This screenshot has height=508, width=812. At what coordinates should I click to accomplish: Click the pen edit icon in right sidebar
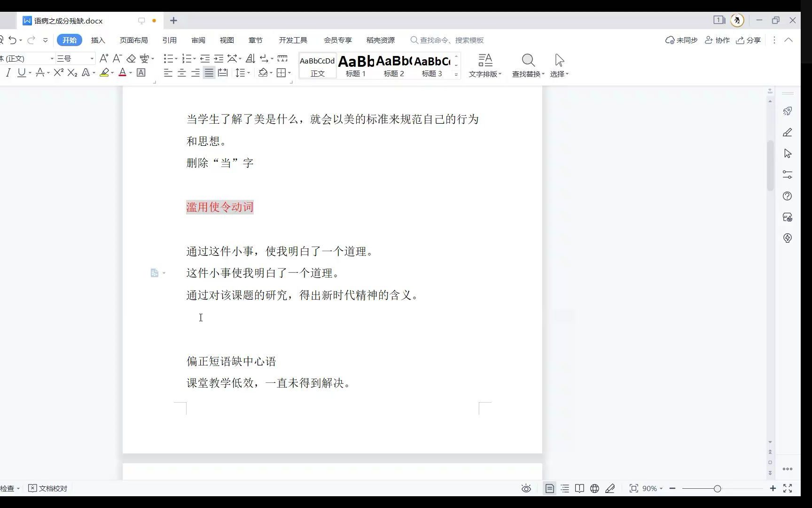(x=788, y=133)
